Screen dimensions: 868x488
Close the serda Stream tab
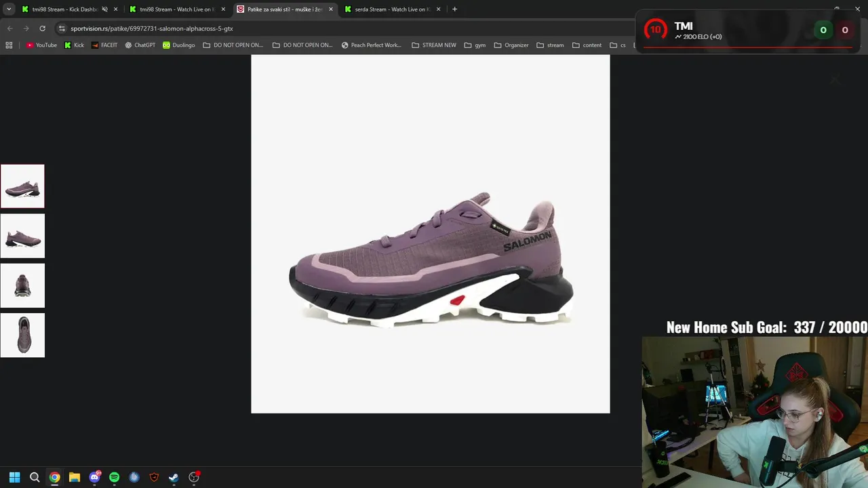click(438, 9)
